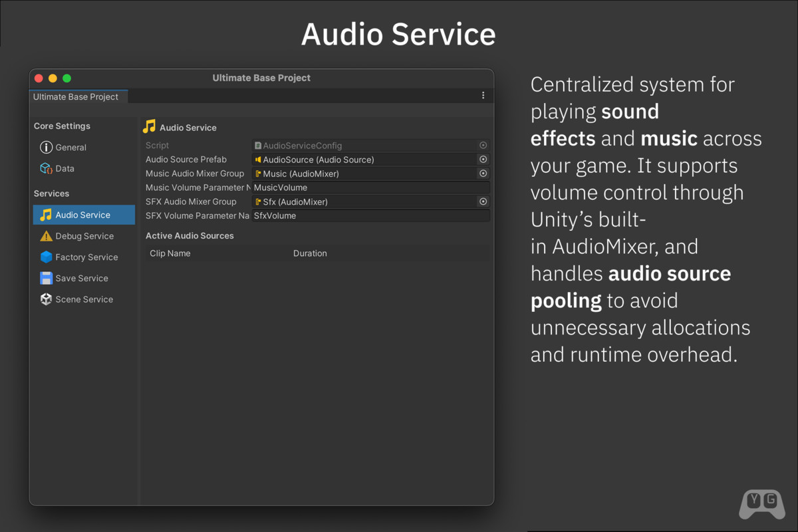The height and width of the screenshot is (532, 798).
Task: Select the Scene Service Unity icon
Action: [46, 299]
